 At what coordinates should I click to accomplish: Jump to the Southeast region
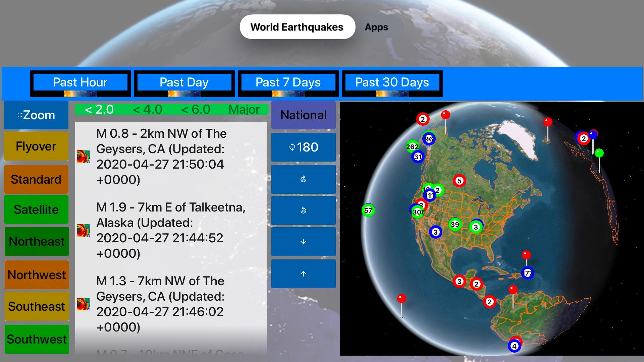point(37,306)
